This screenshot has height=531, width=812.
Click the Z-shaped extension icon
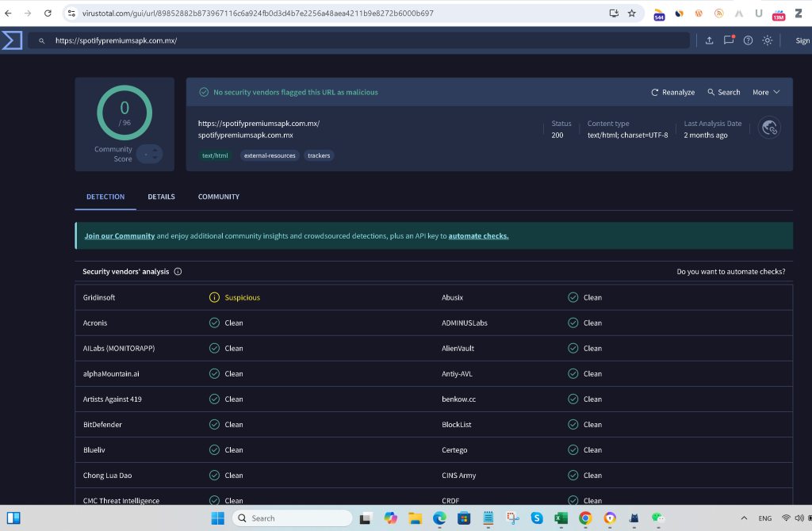pos(799,13)
